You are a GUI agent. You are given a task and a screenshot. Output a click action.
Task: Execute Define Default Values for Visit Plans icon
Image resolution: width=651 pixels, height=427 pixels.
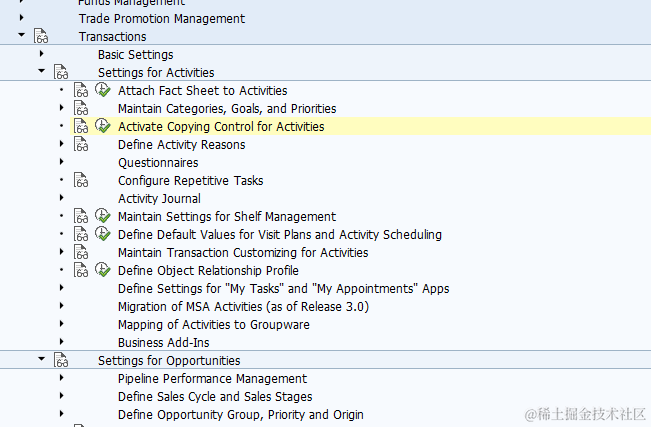pyautogui.click(x=102, y=234)
